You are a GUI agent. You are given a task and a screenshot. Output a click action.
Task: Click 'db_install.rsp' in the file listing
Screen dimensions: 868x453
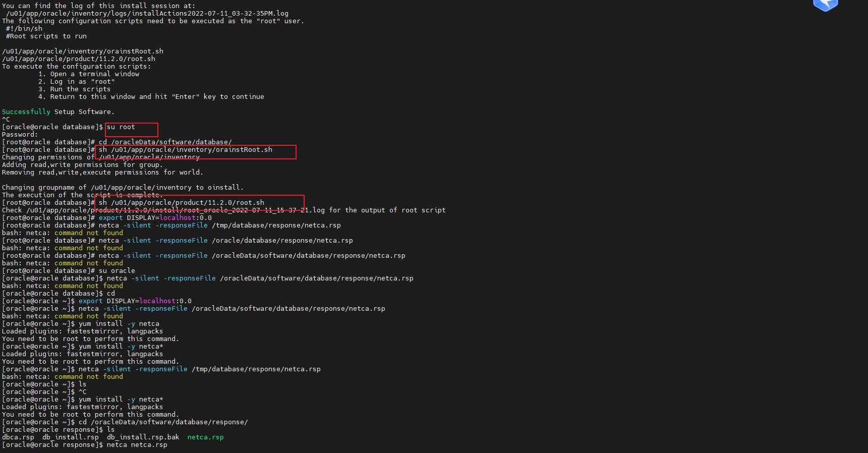(71, 437)
